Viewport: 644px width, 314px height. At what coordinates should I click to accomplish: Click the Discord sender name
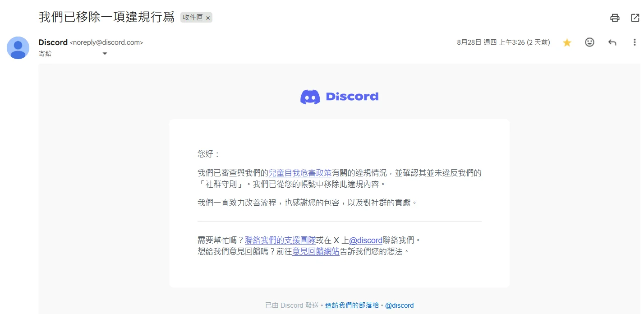pyautogui.click(x=53, y=42)
